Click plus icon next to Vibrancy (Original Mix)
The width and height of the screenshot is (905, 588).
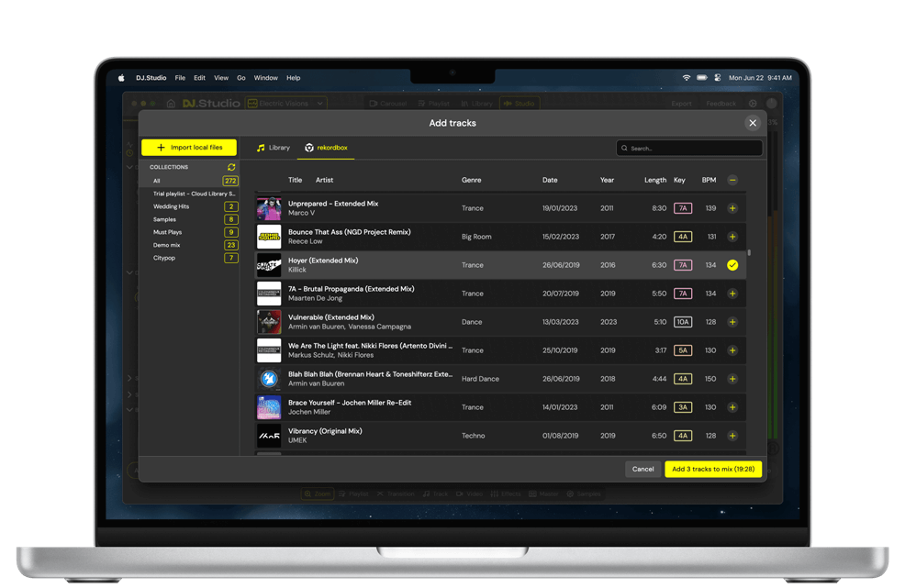pos(732,436)
